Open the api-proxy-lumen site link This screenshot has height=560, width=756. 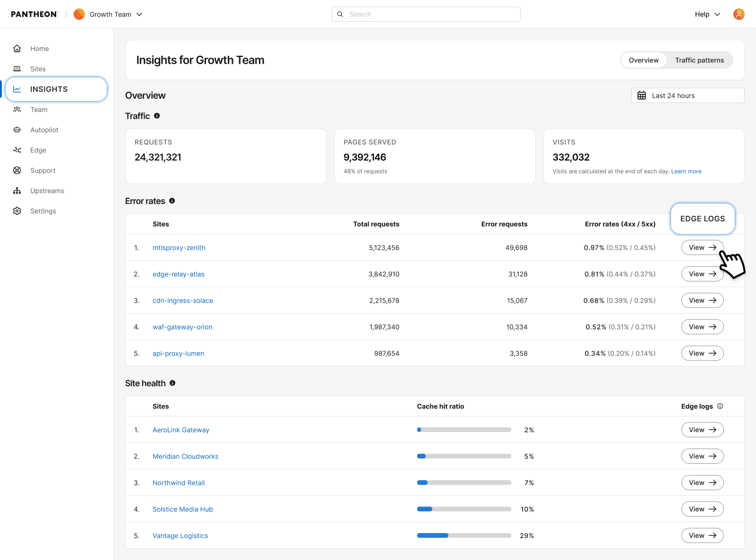178,353
